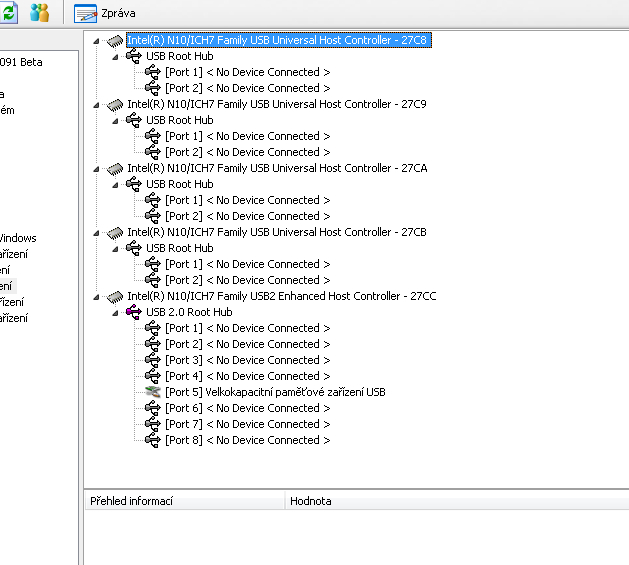629x565 pixels.
Task: Click USB icon of Port 2 under 27C8
Action: 153,88
